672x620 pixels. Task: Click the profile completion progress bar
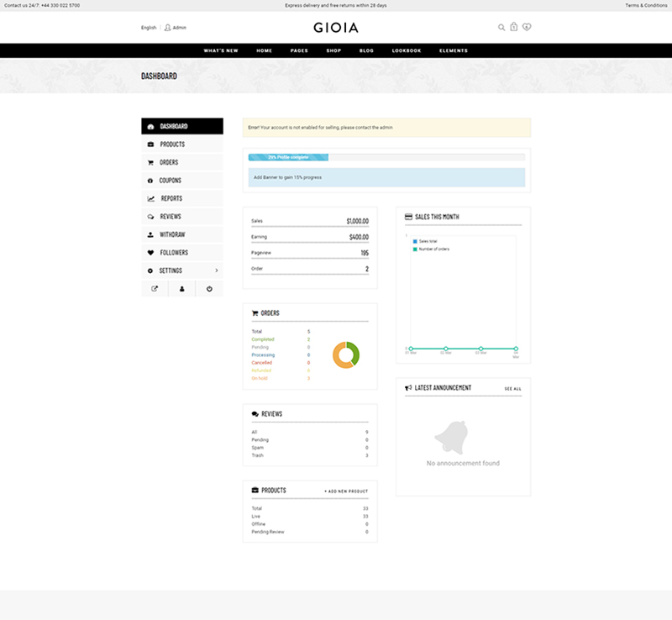pos(386,157)
